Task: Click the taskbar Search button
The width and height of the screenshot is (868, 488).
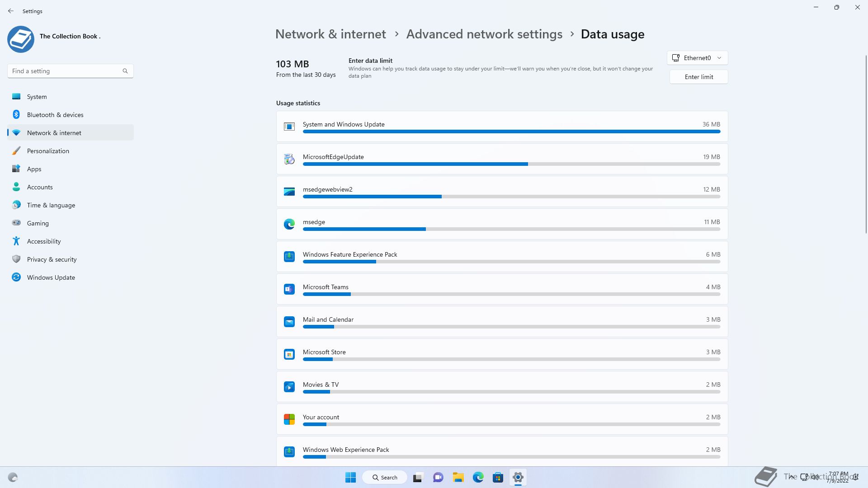Action: (x=385, y=477)
